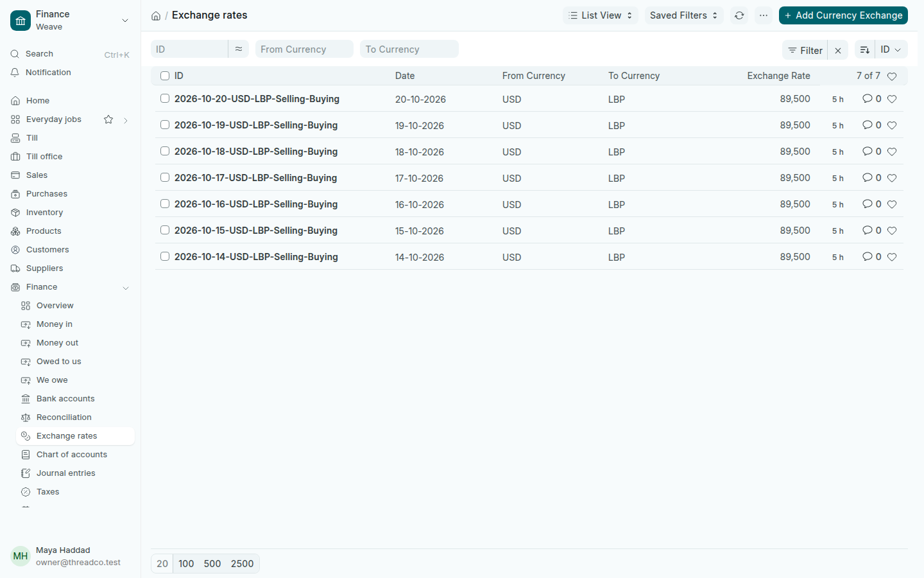Screen dimensions: 924x578
Task: Like the 2026-10-20-USD-LBP row heart
Action: point(892,99)
